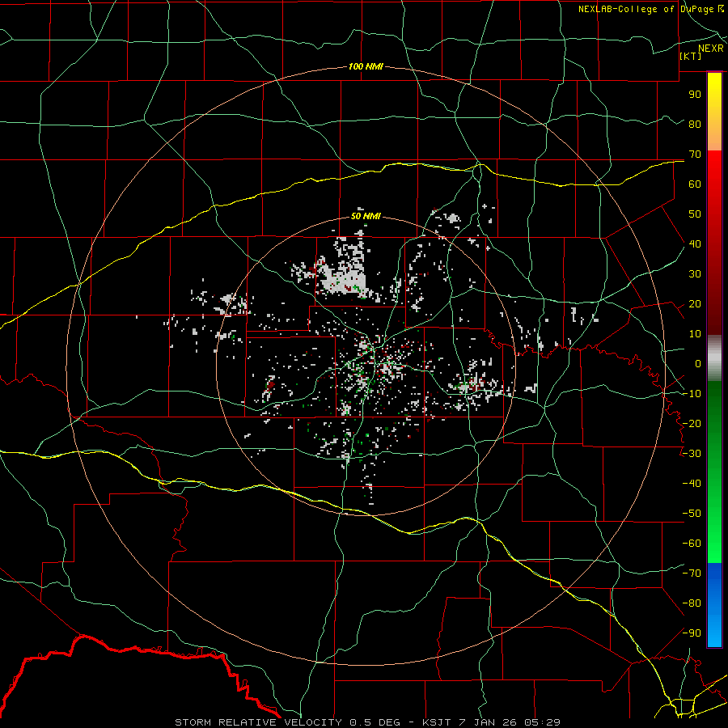Image resolution: width=728 pixels, height=728 pixels.
Task: Click the 30 scale label
Action: point(695,274)
